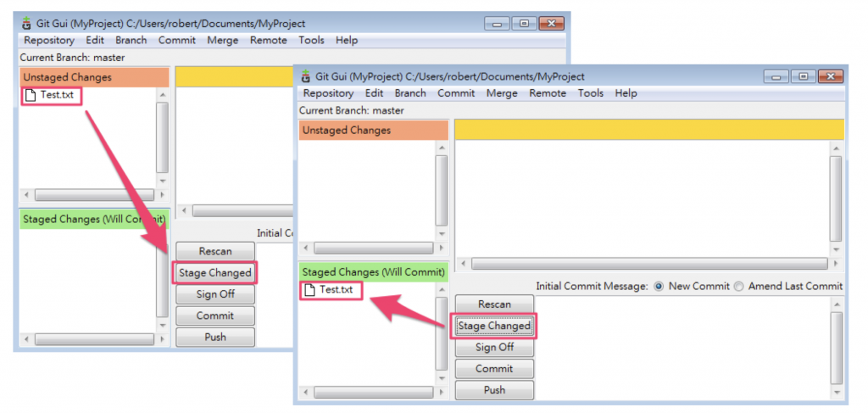Open Tools menu in front window

pos(591,93)
